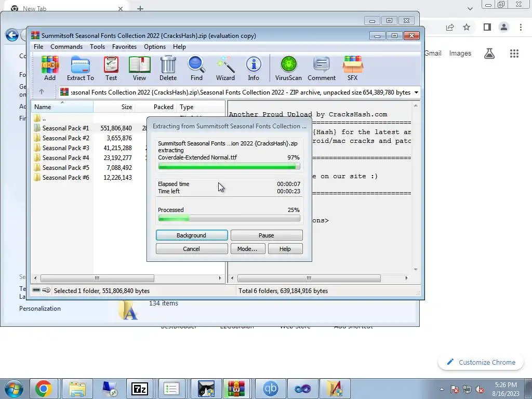This screenshot has height=399, width=532.
Task: Click the volume muted tray icon
Action: point(480,390)
